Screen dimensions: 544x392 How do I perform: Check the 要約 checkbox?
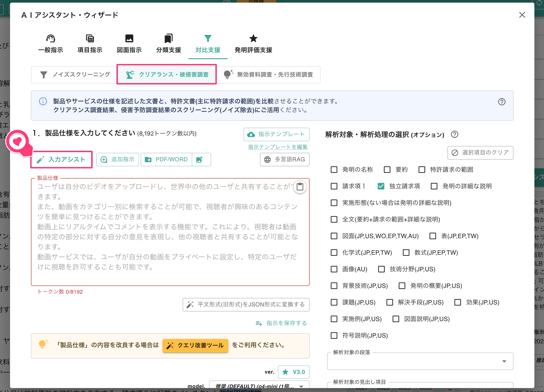pos(387,170)
